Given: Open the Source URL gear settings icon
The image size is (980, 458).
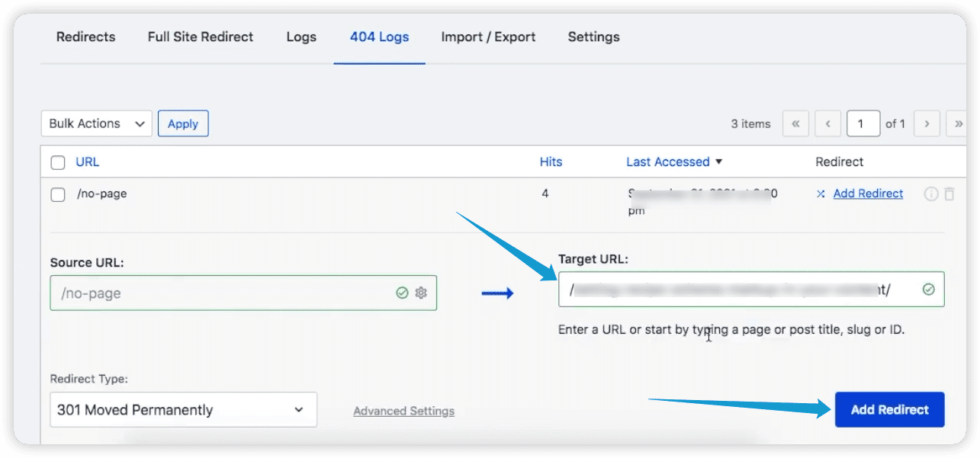Looking at the screenshot, I should pyautogui.click(x=421, y=293).
